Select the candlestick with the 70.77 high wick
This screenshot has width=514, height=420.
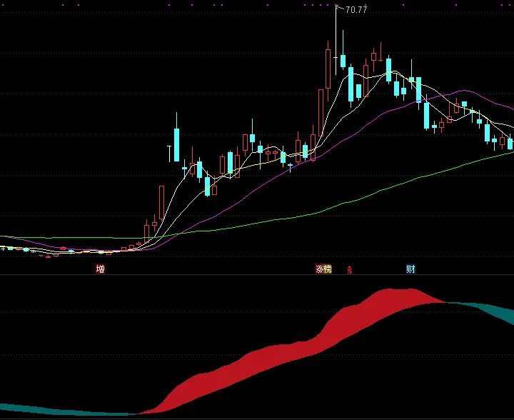(x=336, y=40)
